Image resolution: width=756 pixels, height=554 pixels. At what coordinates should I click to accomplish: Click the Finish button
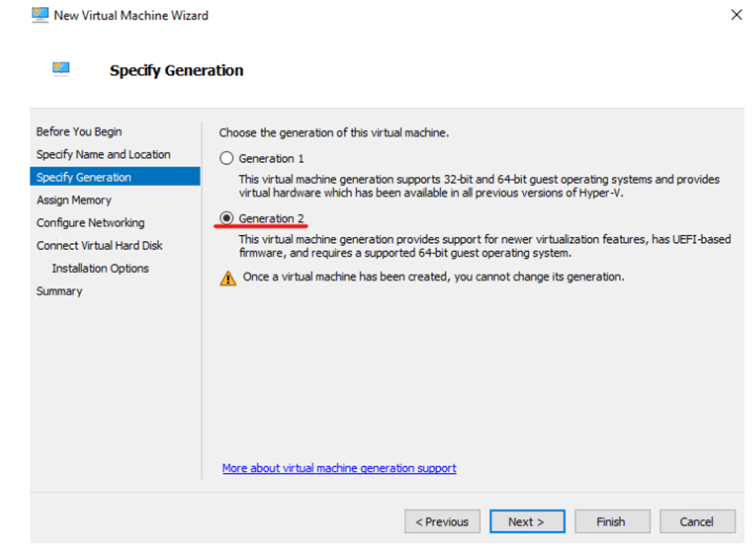coord(611,522)
